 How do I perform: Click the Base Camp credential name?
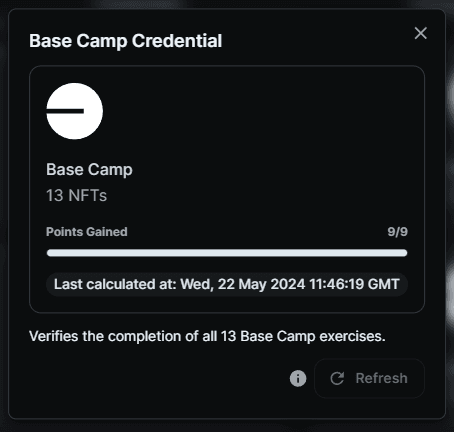[89, 170]
